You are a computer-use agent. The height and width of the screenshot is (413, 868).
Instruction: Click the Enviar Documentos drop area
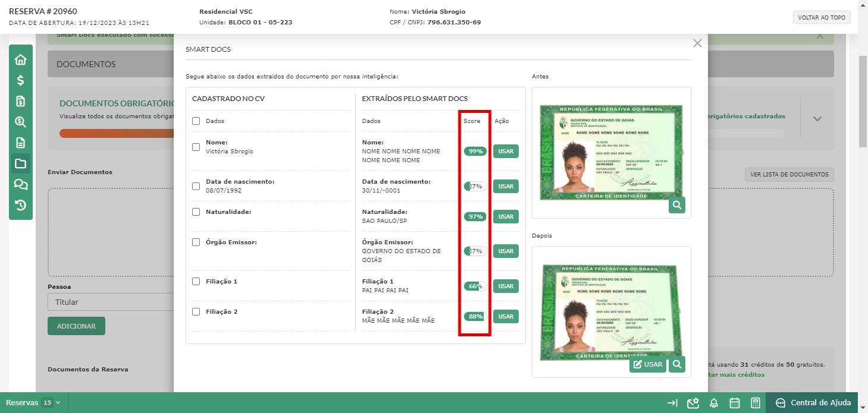coord(111,232)
